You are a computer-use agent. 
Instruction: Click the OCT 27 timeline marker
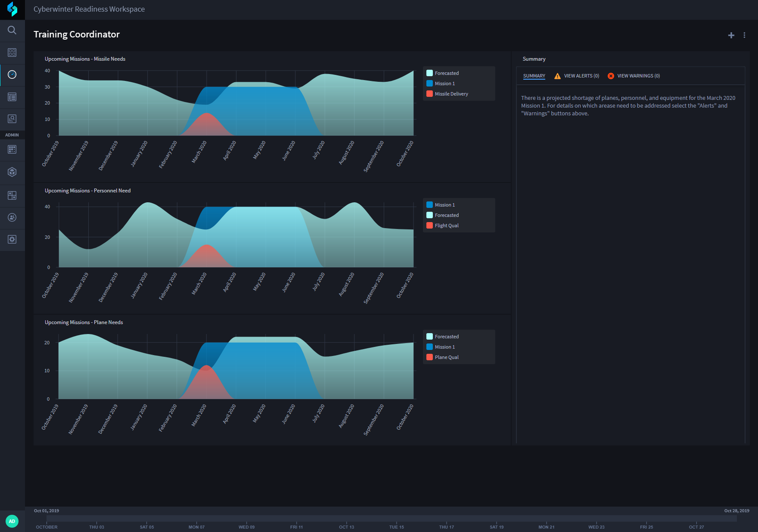696,527
